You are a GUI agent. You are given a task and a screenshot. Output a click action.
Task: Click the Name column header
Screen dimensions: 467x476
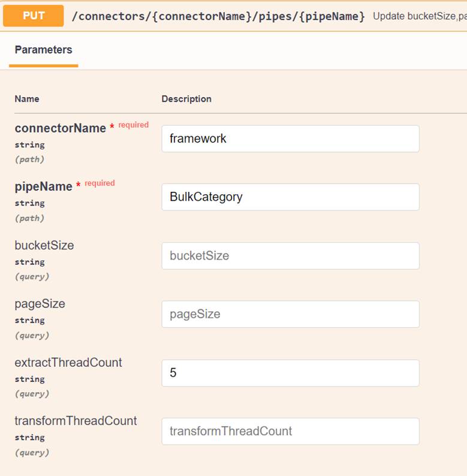point(27,99)
